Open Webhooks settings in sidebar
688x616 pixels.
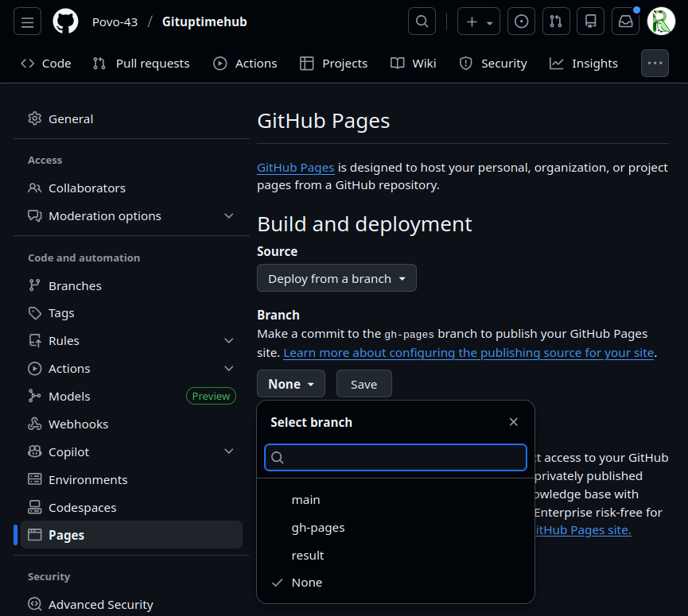[78, 424]
